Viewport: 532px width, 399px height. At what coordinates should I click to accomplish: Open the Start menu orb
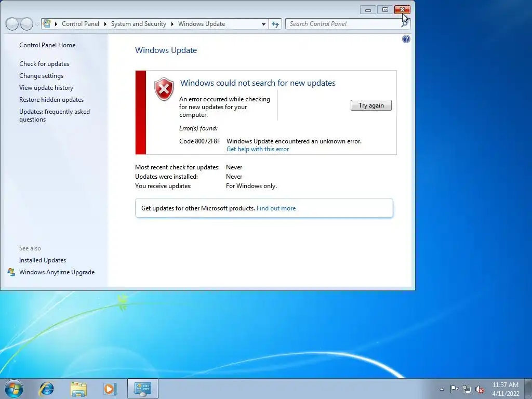(x=14, y=389)
